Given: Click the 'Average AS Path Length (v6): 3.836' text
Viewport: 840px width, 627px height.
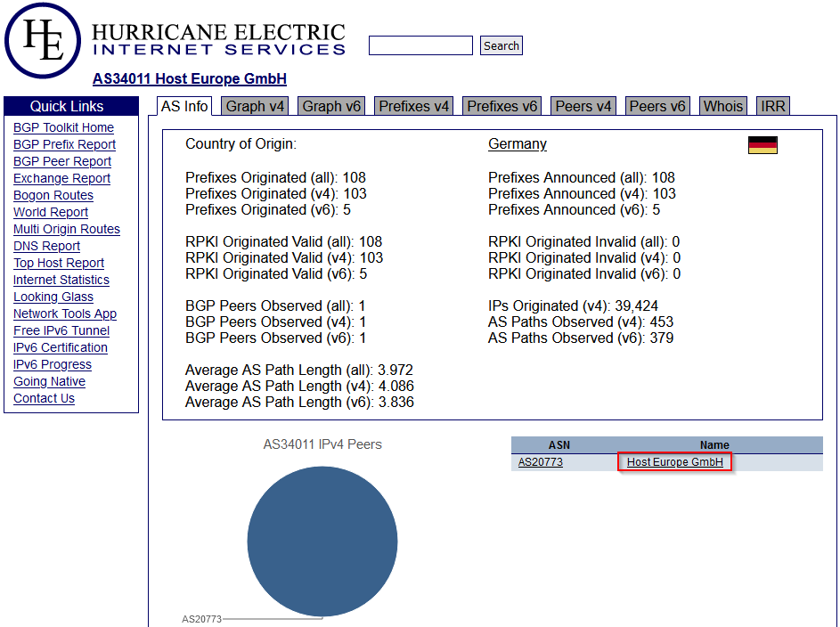Looking at the screenshot, I should (x=299, y=403).
